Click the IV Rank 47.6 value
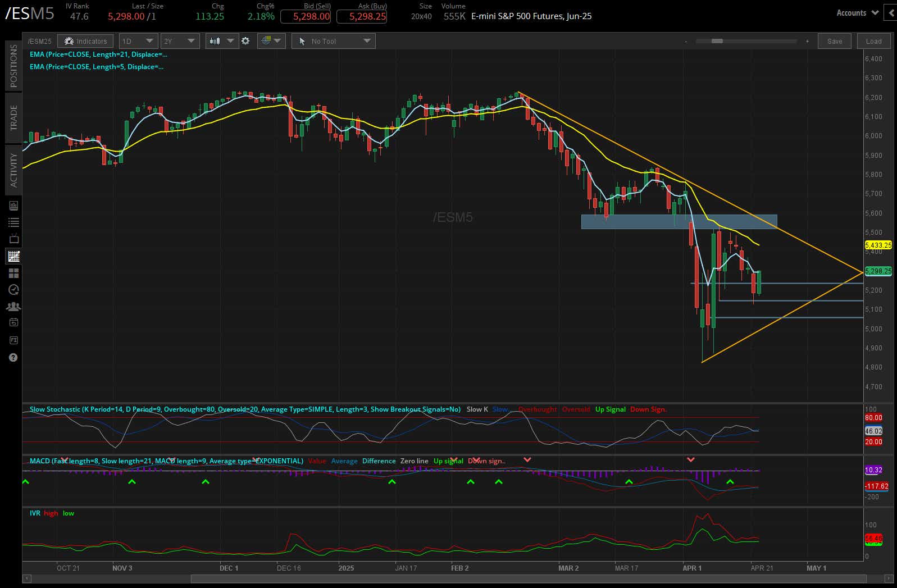The height and width of the screenshot is (588, 897). click(79, 17)
